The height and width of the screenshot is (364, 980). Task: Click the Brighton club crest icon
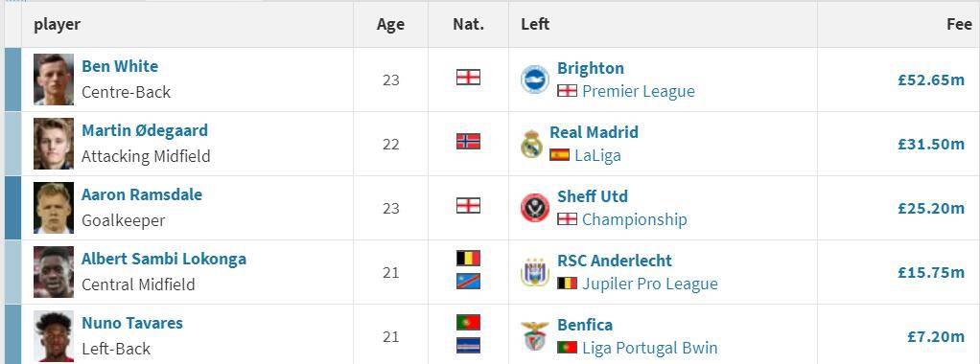(x=535, y=80)
